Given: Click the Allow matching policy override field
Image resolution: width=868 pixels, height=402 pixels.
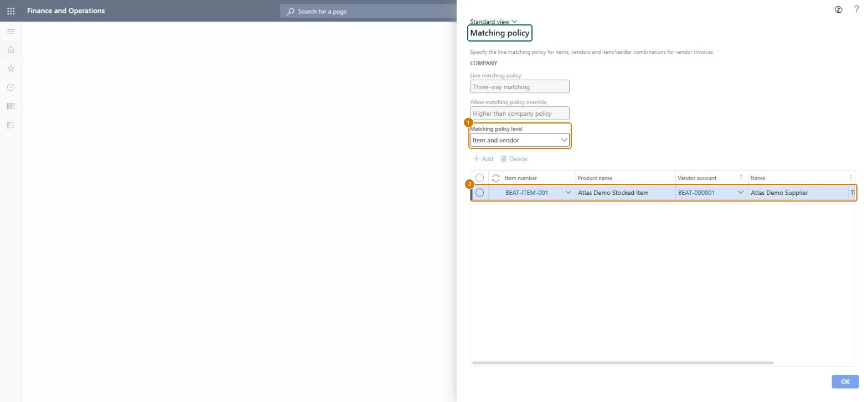Looking at the screenshot, I should click(519, 113).
